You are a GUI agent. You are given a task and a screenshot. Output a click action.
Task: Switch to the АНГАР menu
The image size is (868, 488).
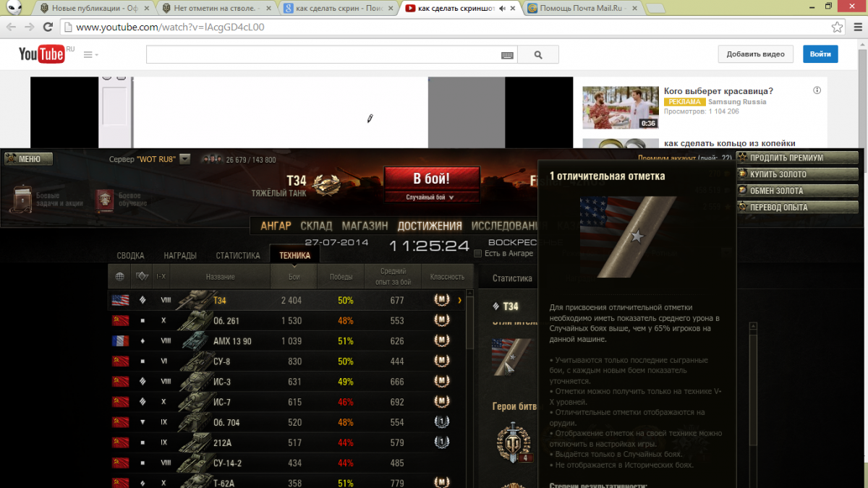[x=276, y=226]
